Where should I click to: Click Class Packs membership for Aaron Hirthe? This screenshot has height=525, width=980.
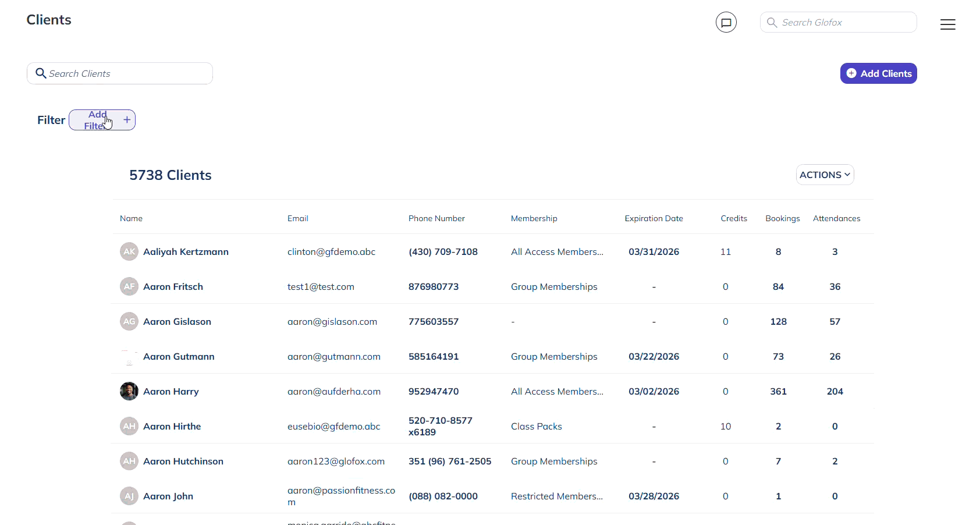tap(536, 426)
